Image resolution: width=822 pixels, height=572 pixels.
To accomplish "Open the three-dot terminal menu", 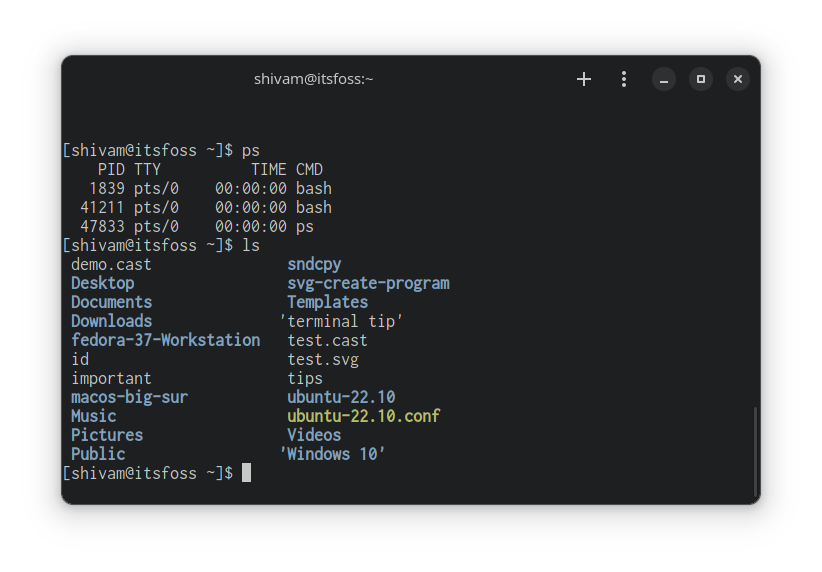I will (624, 79).
